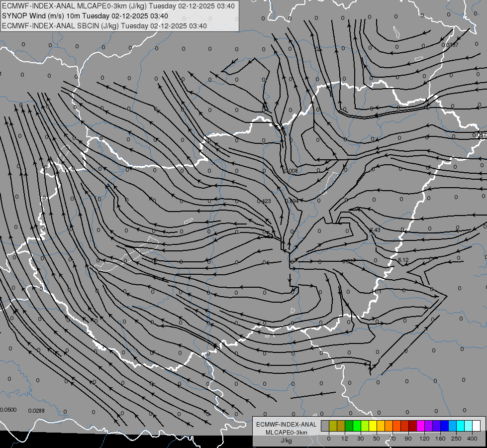Click the 'J/kg' unit label in legend
Image resolution: width=487 pixels, height=448 pixels.
point(287,441)
